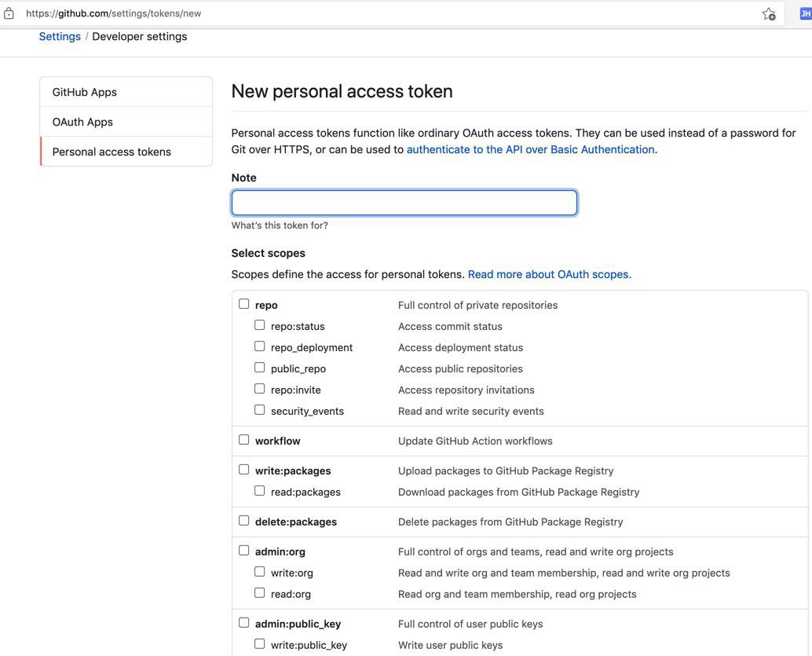Click the lock icon in address bar
The image size is (812, 656).
pos(9,13)
